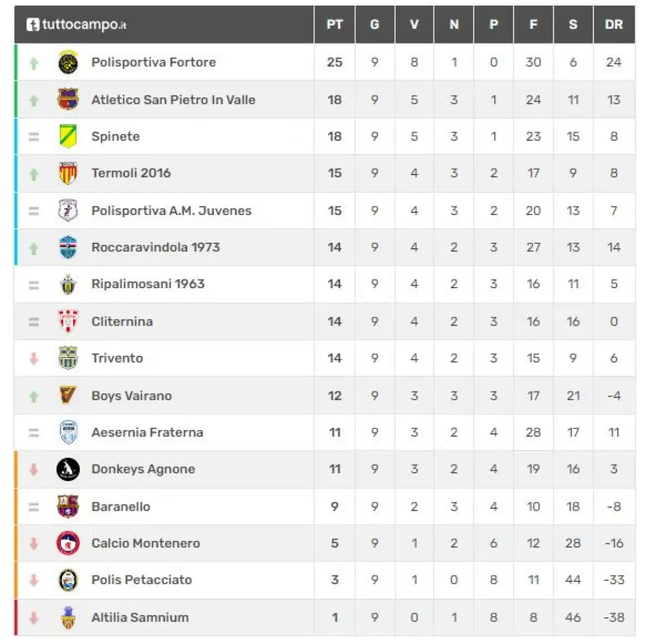Select the V wins column header
646x644 pixels.
[x=414, y=24]
